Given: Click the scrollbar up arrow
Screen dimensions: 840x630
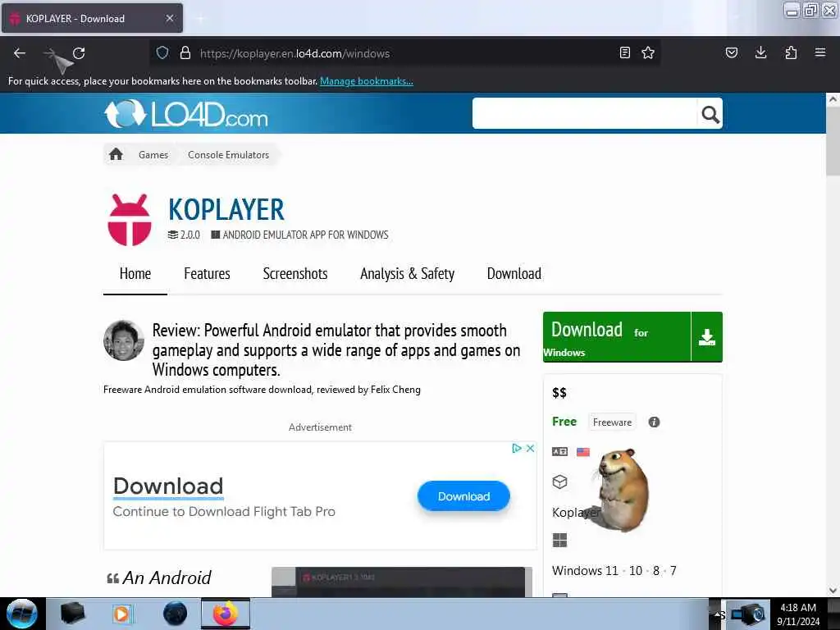Looking at the screenshot, I should tap(833, 99).
